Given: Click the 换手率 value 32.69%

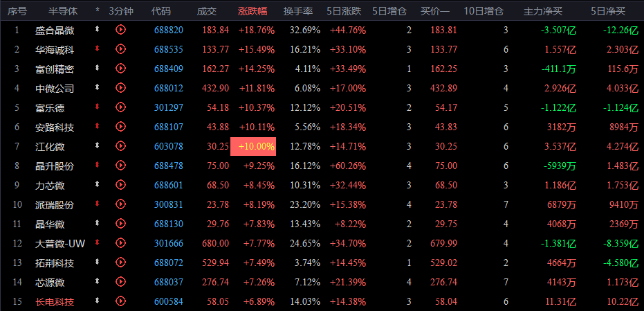Looking at the screenshot, I should click(305, 30).
